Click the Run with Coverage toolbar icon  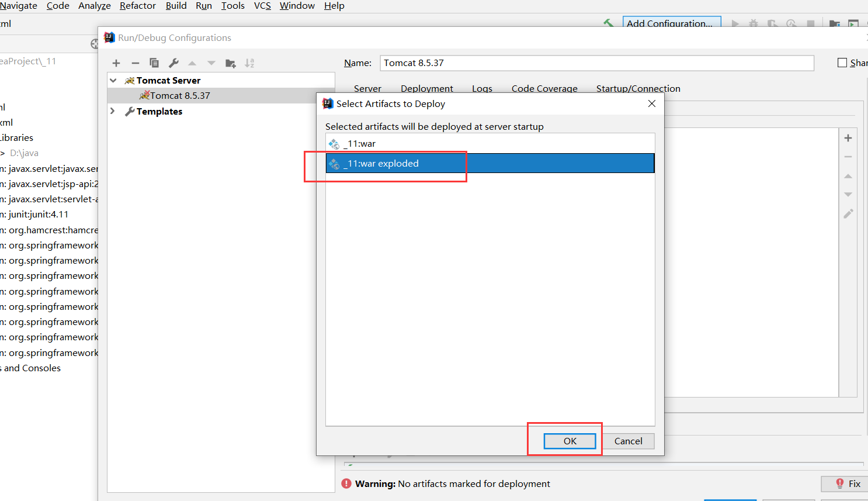point(772,23)
